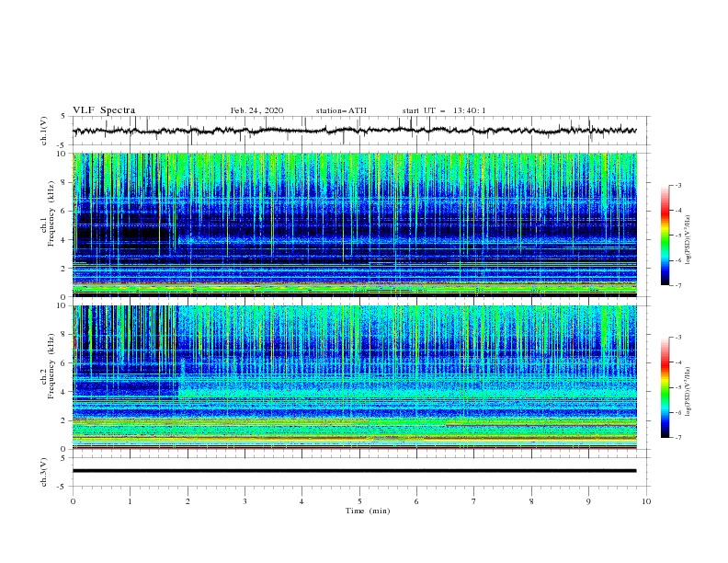
Task: Click the ch.2 color bar log(PSD) label
Action: coord(688,392)
